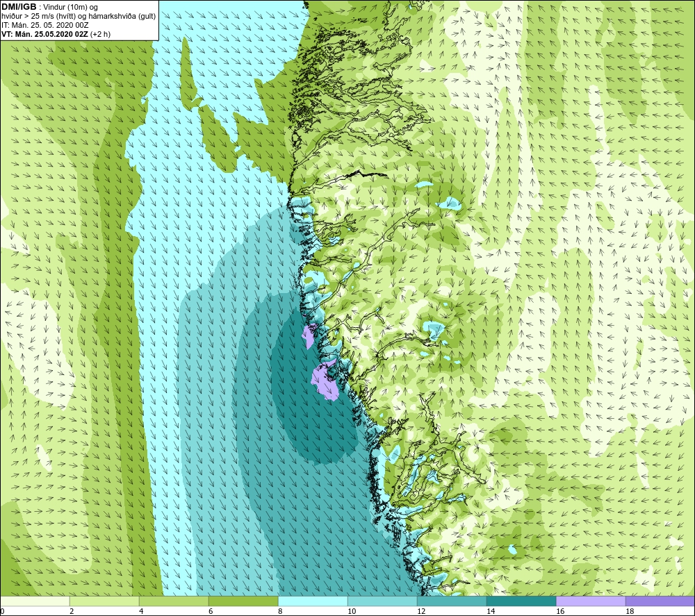Click the 10–12 m/s aqua legend swatch
Image resolution: width=695 pixels, height=616 pixels.
[x=382, y=601]
